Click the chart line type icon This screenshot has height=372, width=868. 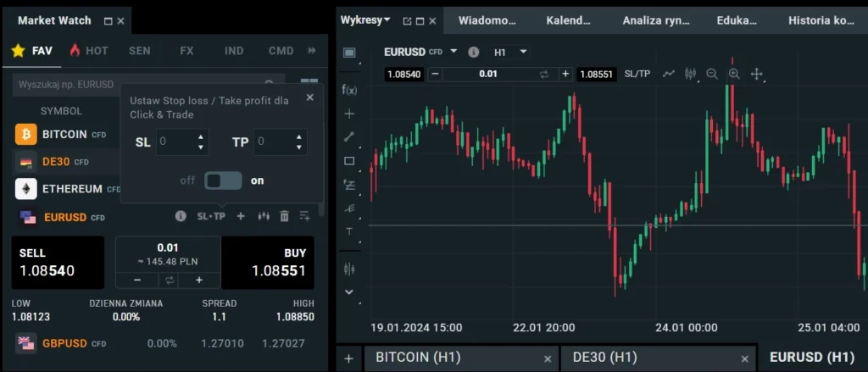click(669, 74)
